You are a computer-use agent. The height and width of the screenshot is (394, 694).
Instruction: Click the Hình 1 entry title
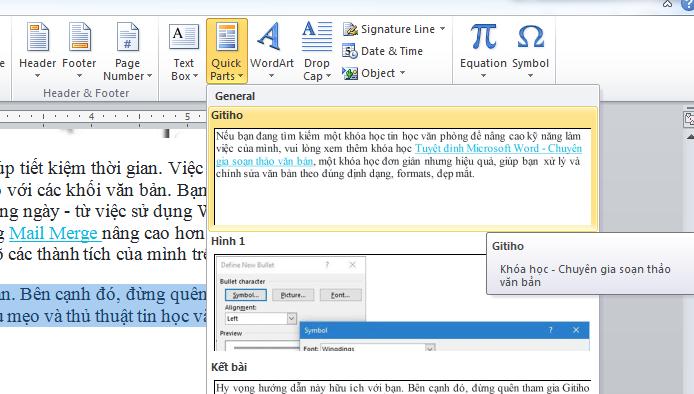[x=228, y=241]
